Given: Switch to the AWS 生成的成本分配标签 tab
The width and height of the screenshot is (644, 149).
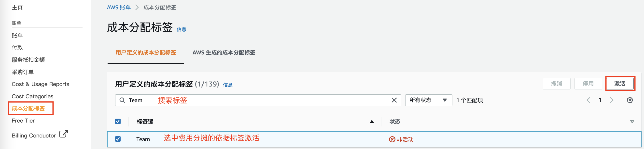Looking at the screenshot, I should [224, 53].
